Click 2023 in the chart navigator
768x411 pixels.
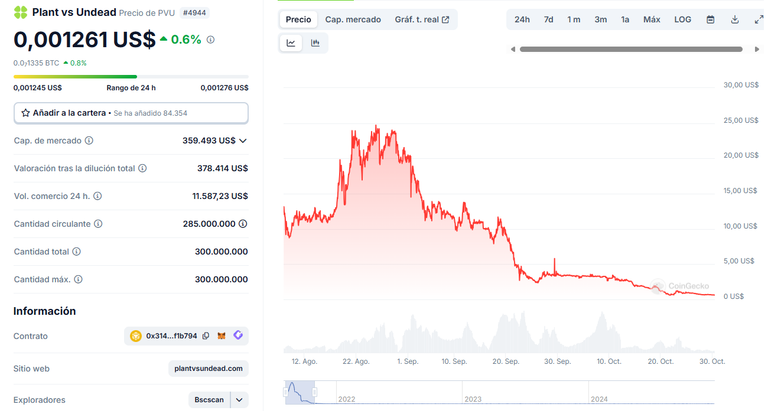pyautogui.click(x=473, y=399)
